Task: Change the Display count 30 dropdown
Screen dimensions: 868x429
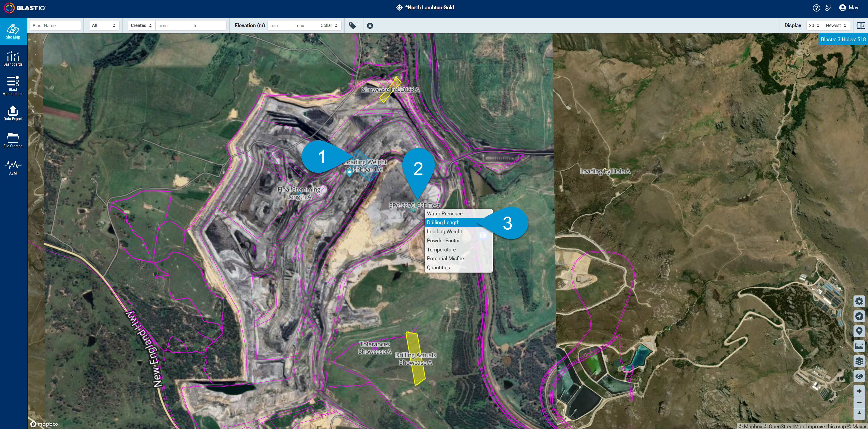Action: pyautogui.click(x=814, y=26)
